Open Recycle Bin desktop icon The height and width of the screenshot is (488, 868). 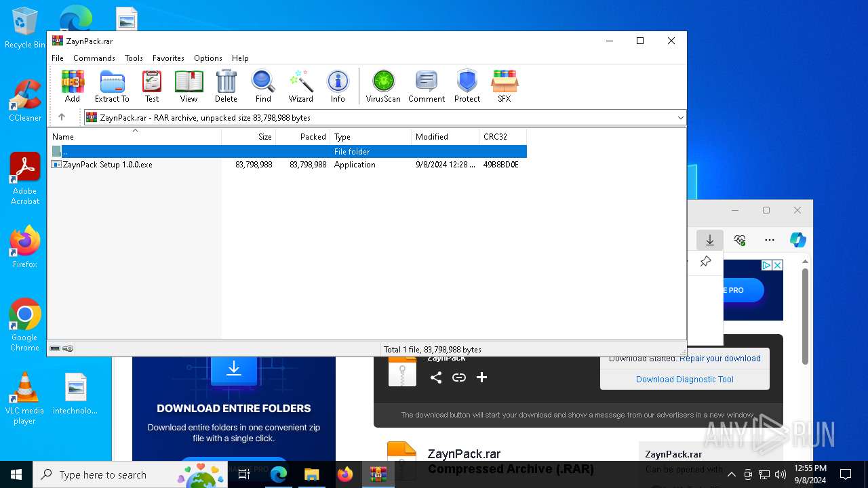coord(25,28)
